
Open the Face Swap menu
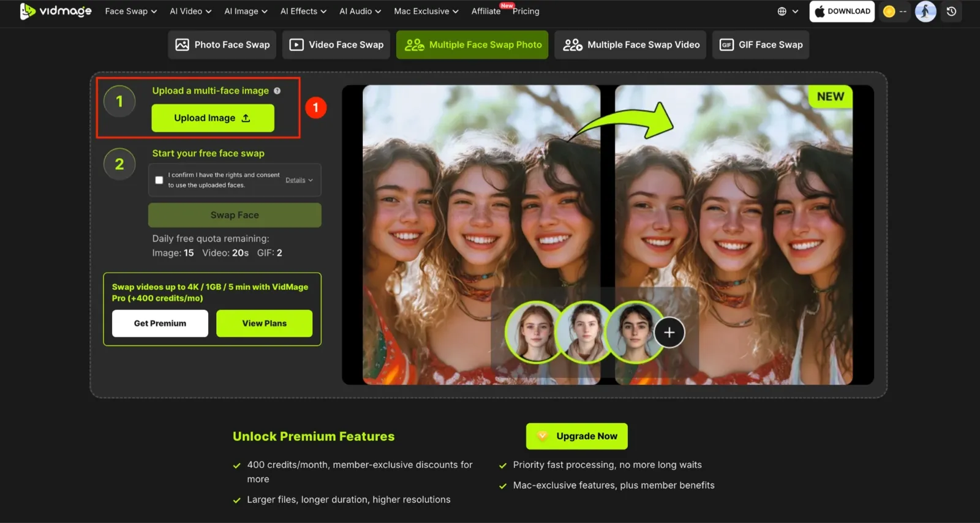click(x=130, y=11)
